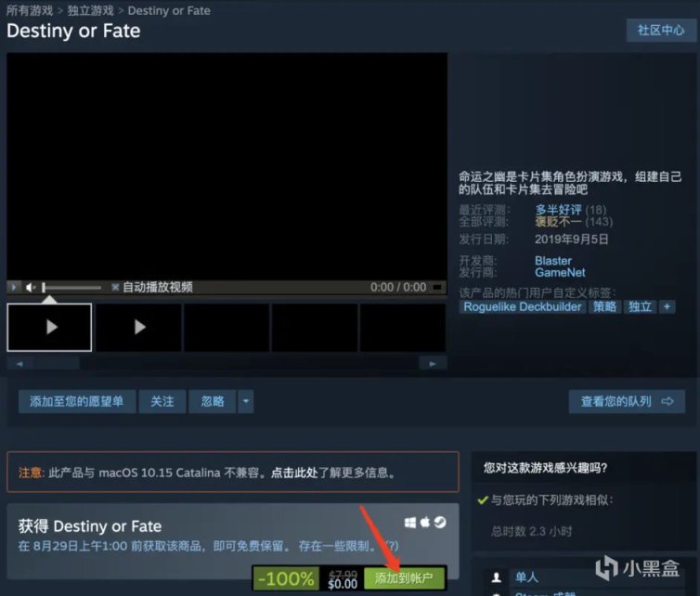
Task: Open publisher GameNet page
Action: [x=560, y=272]
